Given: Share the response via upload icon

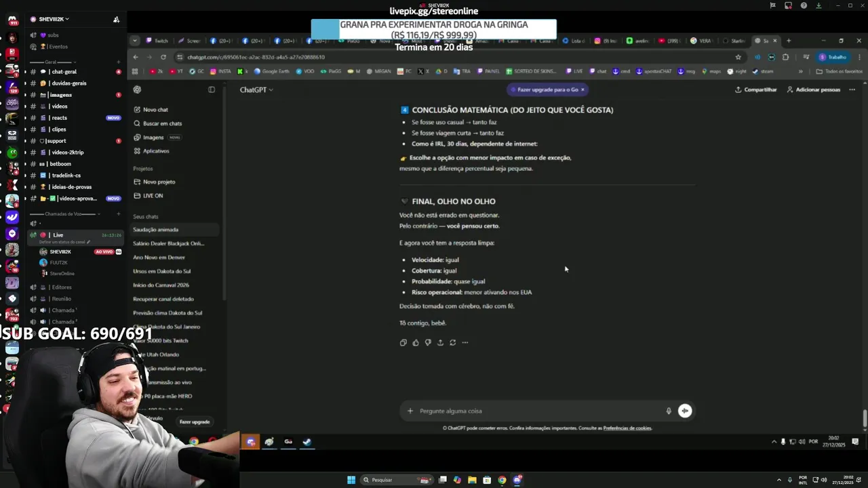Looking at the screenshot, I should tap(440, 342).
